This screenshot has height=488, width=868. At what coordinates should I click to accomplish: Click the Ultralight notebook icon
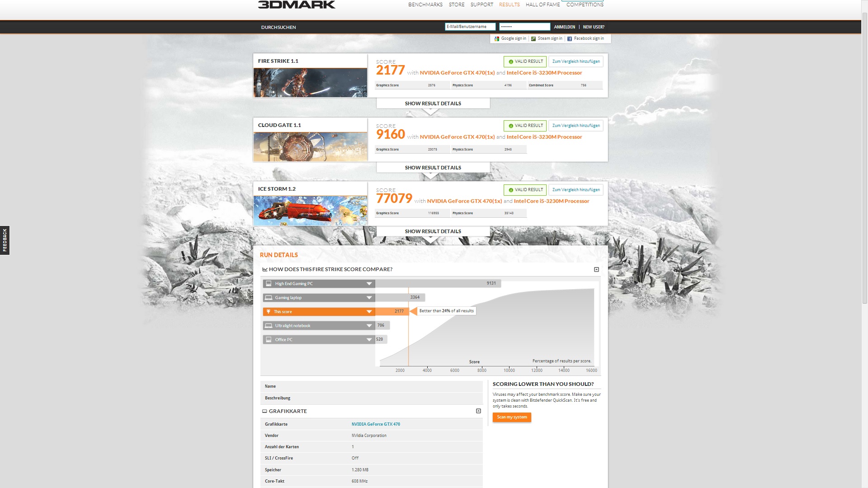pos(269,326)
